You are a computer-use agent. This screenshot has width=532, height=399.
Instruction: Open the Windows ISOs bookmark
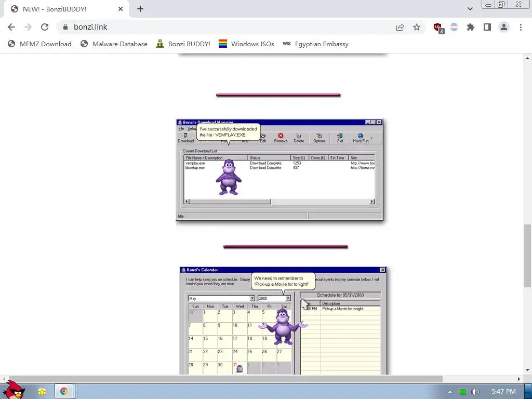click(246, 44)
